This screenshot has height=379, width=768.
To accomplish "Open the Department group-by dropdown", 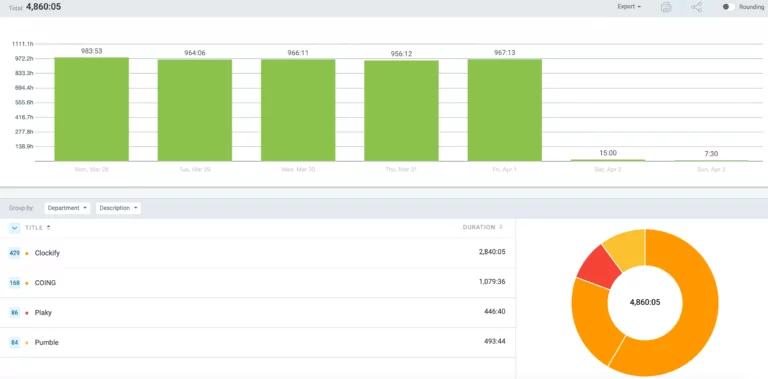I will click(x=68, y=208).
